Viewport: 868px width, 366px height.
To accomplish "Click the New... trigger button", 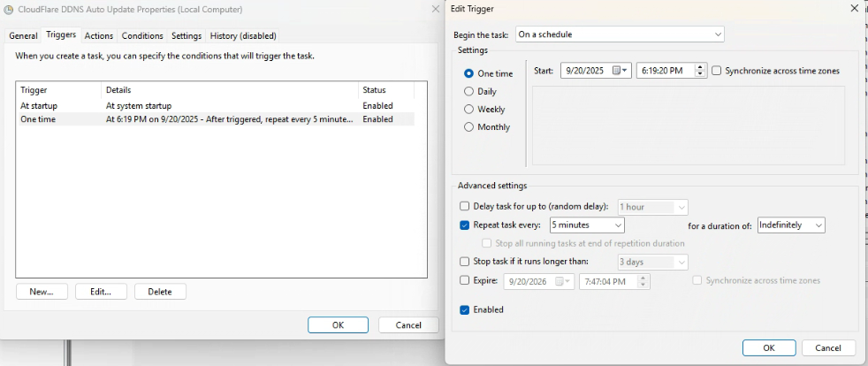I will tap(42, 291).
